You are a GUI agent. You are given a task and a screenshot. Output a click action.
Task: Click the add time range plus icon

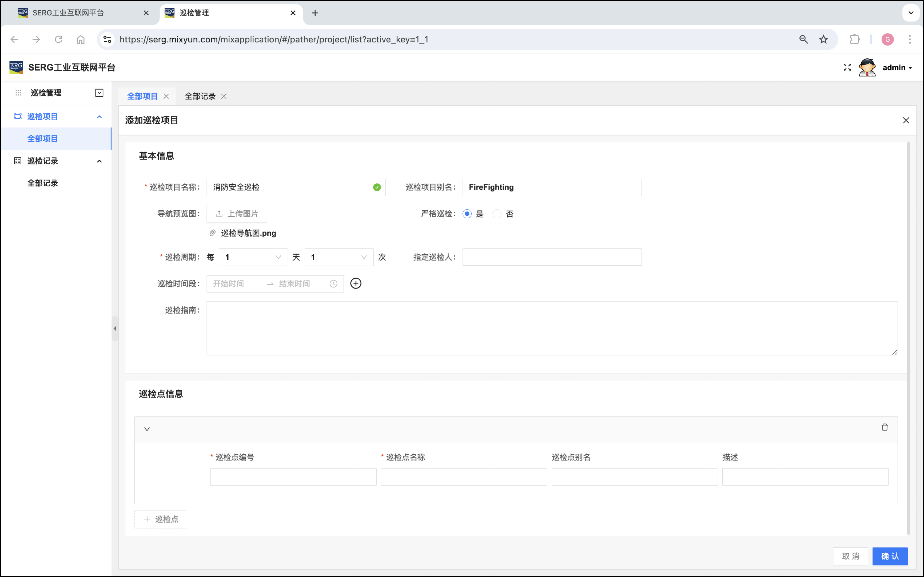356,283
